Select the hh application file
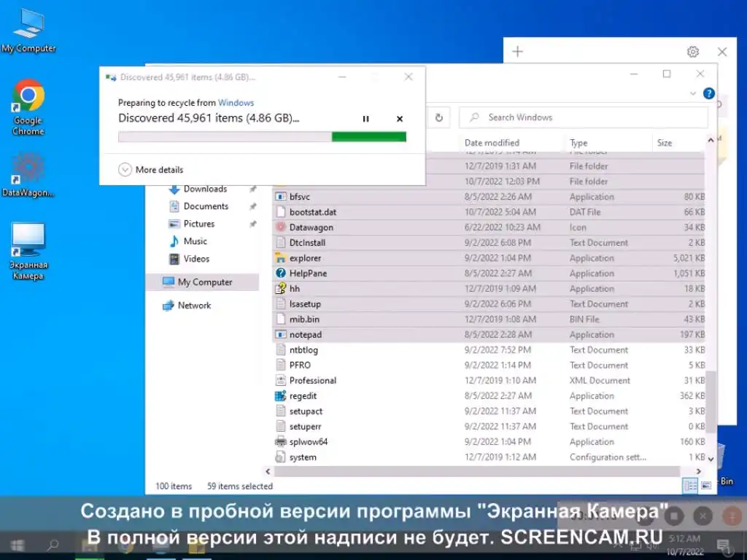Viewport: 747px width, 560px height. pyautogui.click(x=489, y=289)
